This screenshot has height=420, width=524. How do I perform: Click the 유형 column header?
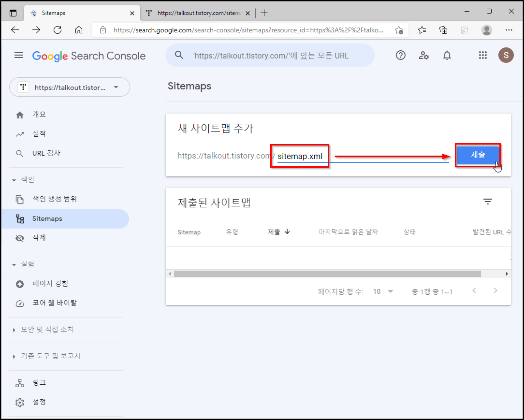pyautogui.click(x=232, y=232)
